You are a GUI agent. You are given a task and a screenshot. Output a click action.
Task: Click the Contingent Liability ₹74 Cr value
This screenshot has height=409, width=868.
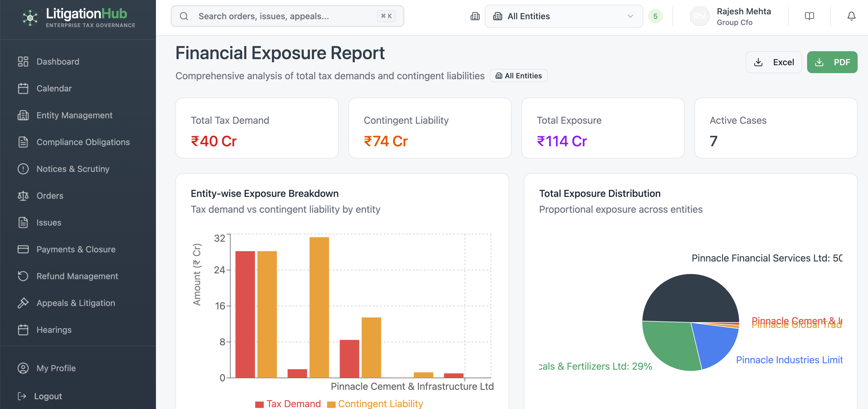point(386,141)
